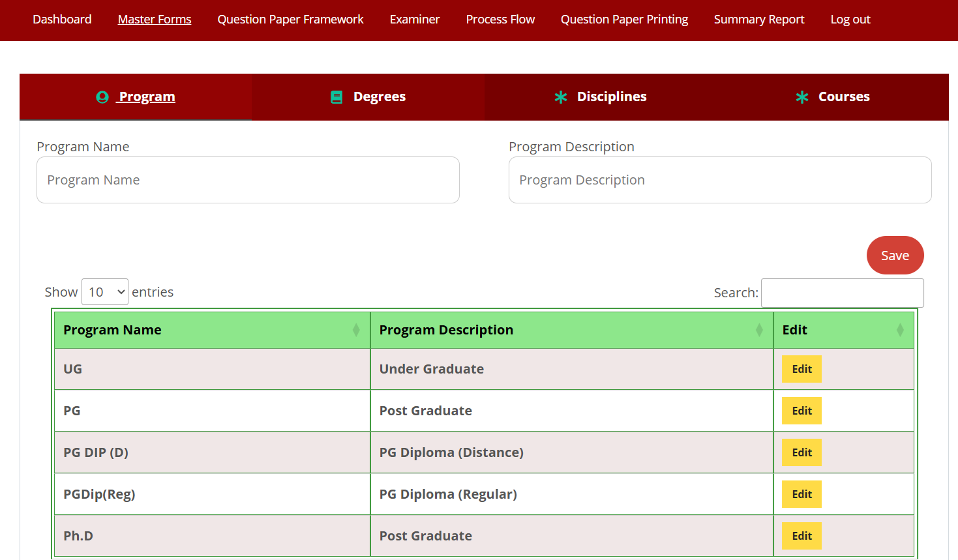Click sort arrows in Edit column
This screenshot has height=560, width=958.
[900, 330]
